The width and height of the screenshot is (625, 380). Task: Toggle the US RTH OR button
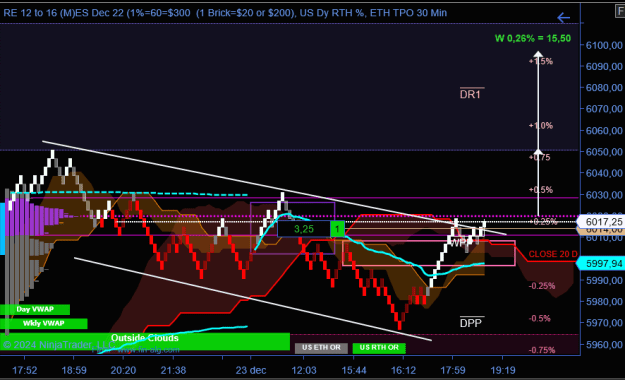(379, 348)
